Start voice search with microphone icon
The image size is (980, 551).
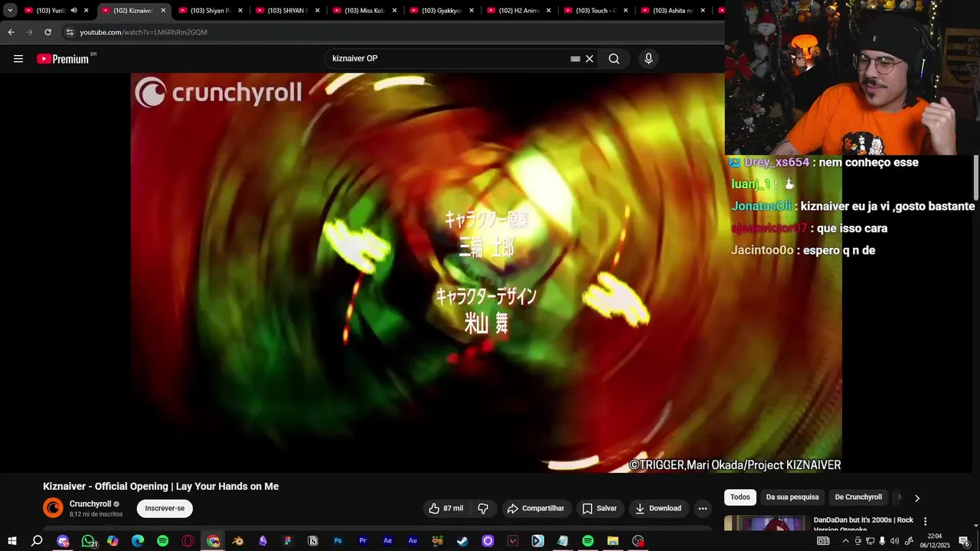tap(648, 59)
